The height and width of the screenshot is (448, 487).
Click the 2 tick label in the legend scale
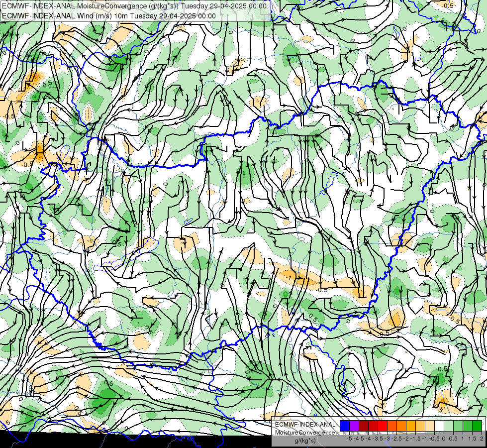click(482, 439)
